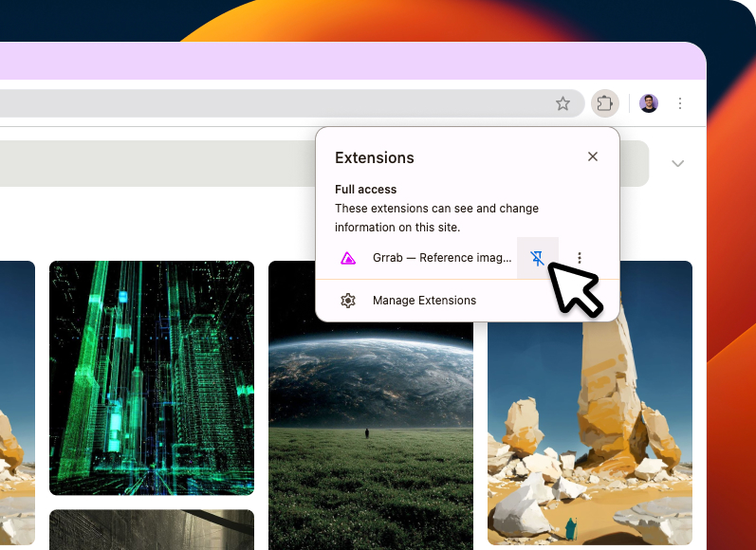Open Manage Extensions
Viewport: 756px width, 550px height.
468,301
